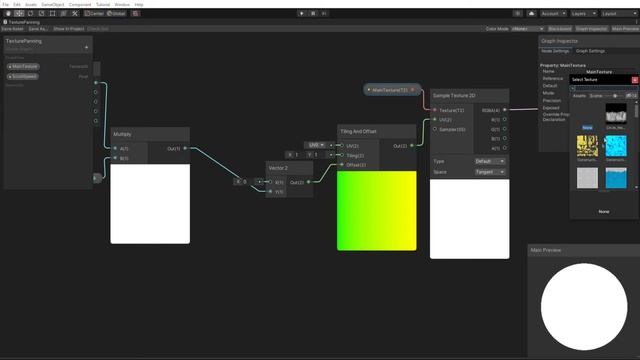
Task: Toggle the Global handle rotation button
Action: coord(116,13)
